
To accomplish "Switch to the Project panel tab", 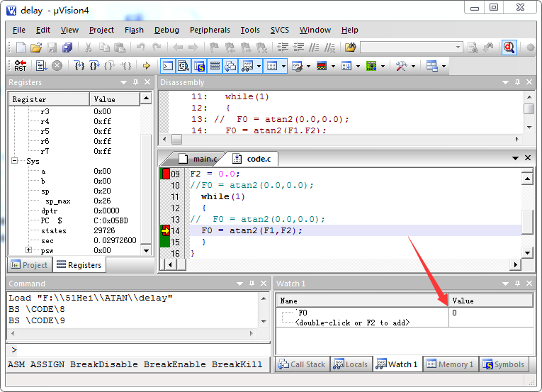I will (30, 265).
